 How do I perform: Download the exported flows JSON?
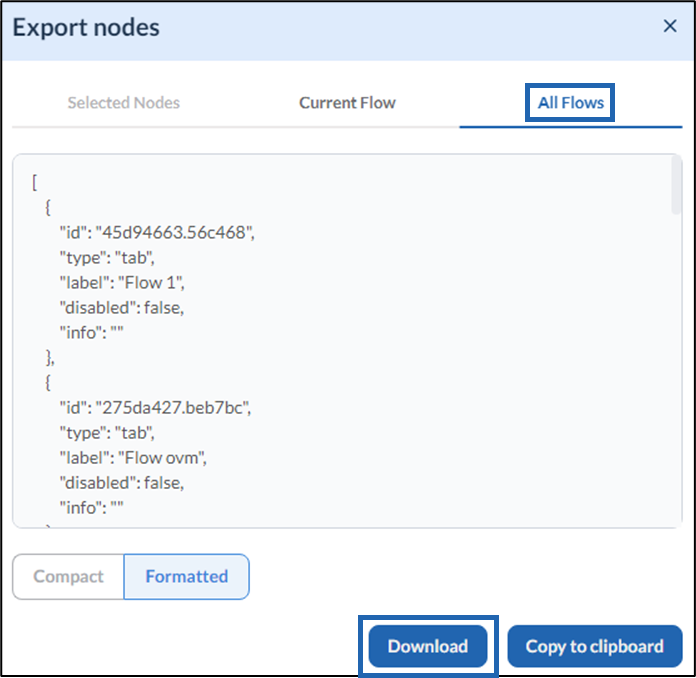pos(428,646)
